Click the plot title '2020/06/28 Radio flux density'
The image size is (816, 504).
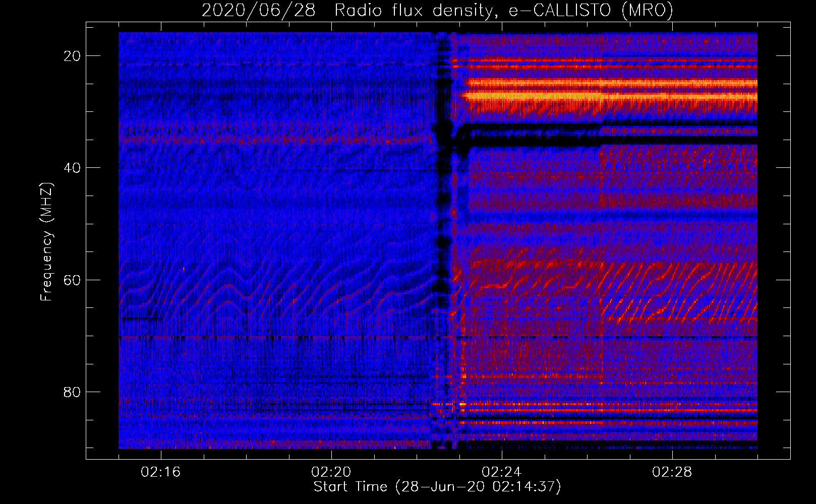(437, 11)
